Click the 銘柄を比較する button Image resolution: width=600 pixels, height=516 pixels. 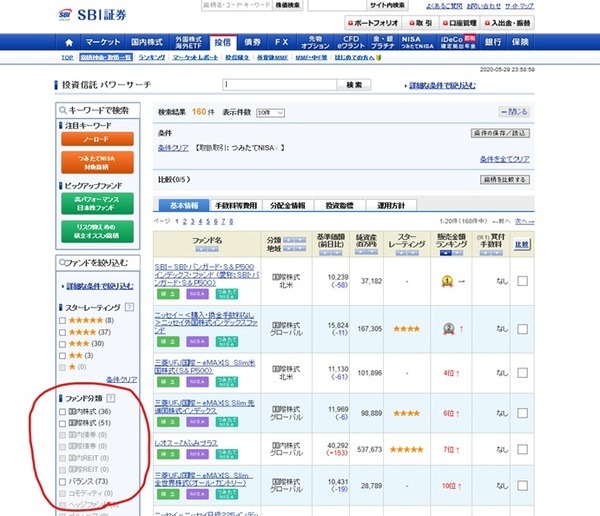(x=505, y=180)
